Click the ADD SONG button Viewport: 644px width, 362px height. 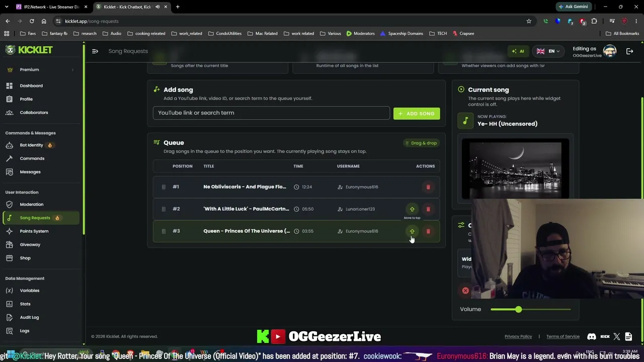point(417,114)
